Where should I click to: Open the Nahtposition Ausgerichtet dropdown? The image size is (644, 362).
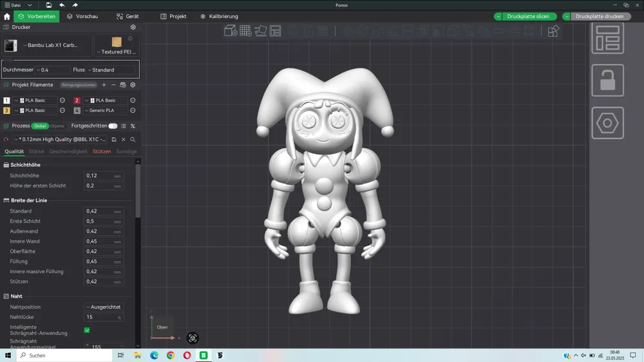pyautogui.click(x=104, y=307)
